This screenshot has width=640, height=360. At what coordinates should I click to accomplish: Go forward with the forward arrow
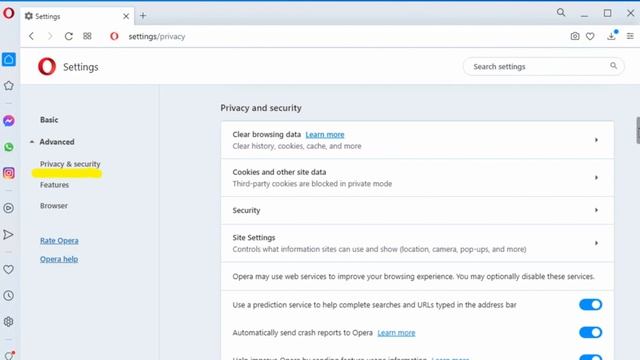point(50,36)
